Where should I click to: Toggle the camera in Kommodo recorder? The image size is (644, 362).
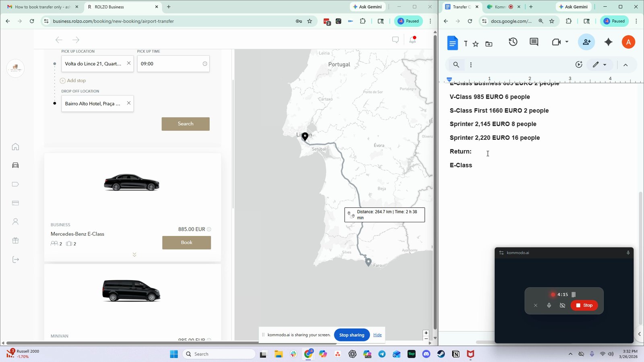(562, 305)
